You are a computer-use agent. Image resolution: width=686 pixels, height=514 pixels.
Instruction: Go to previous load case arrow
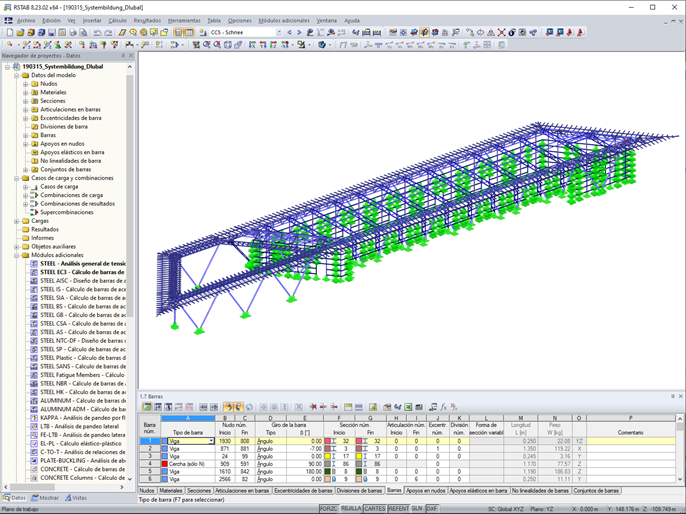pos(290,32)
